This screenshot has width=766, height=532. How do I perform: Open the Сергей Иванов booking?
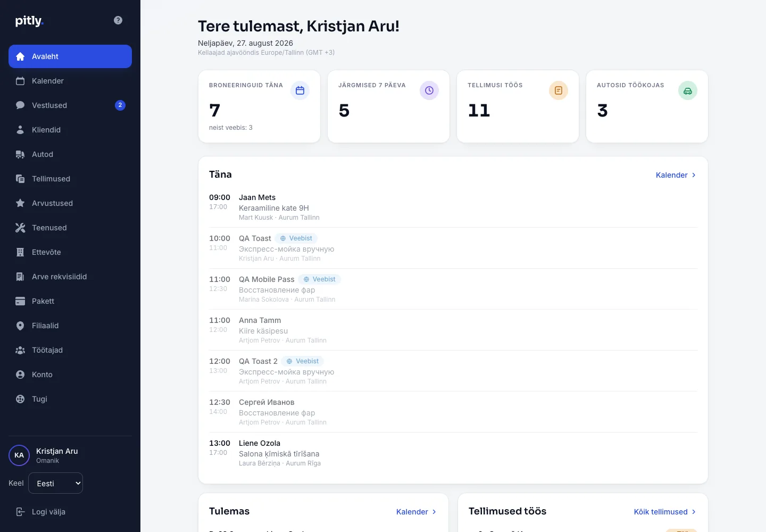tap(453, 412)
